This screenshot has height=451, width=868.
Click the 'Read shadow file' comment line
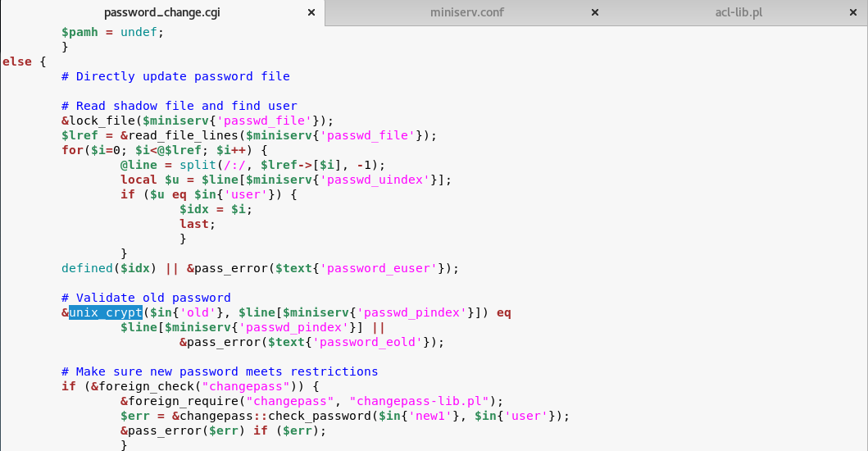tap(179, 106)
